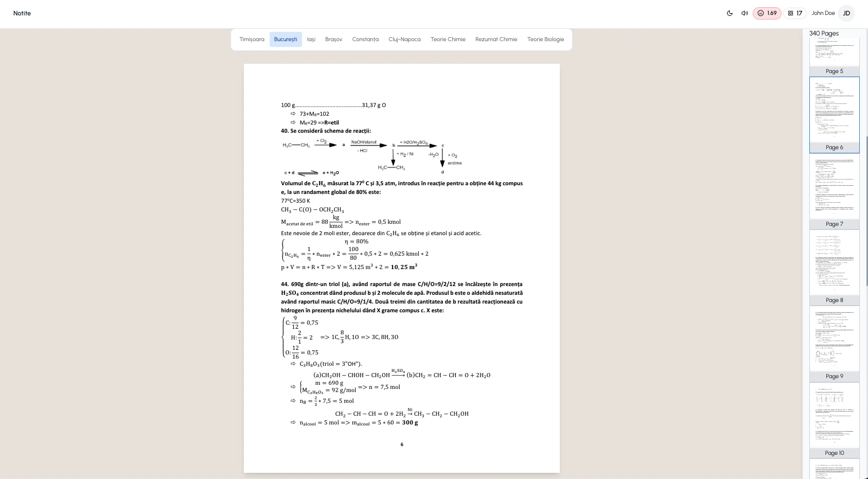Select the București tab
868x479 pixels.
(286, 39)
